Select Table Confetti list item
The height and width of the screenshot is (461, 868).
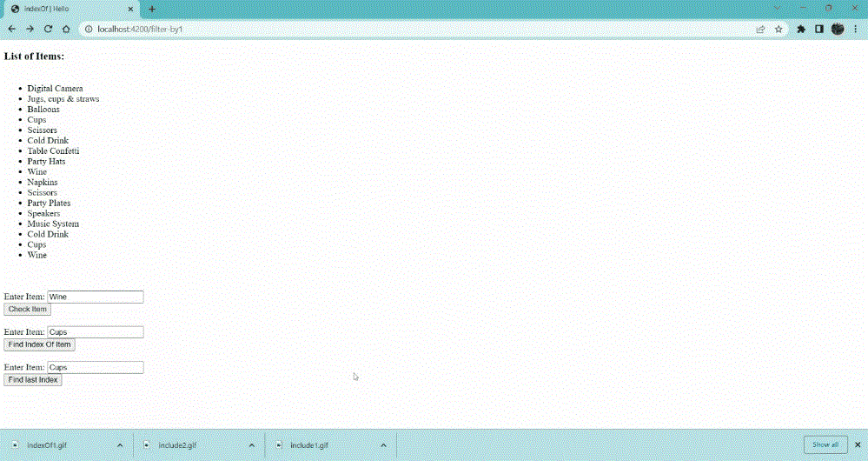(x=53, y=150)
